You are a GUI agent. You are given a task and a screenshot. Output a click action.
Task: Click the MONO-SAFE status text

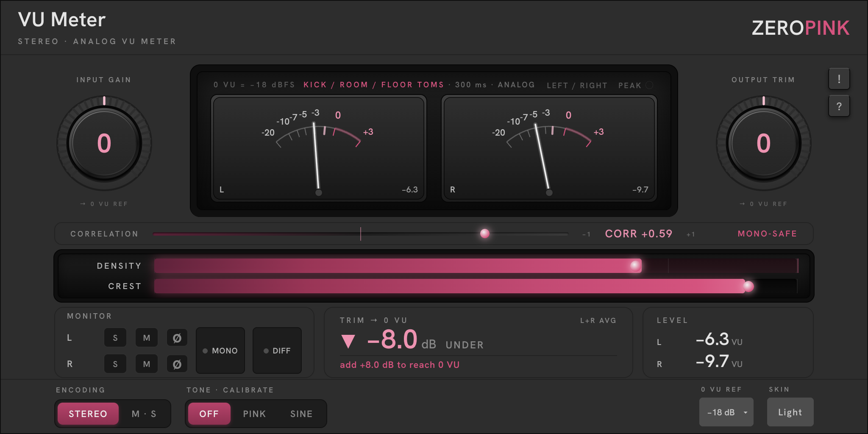pyautogui.click(x=767, y=234)
